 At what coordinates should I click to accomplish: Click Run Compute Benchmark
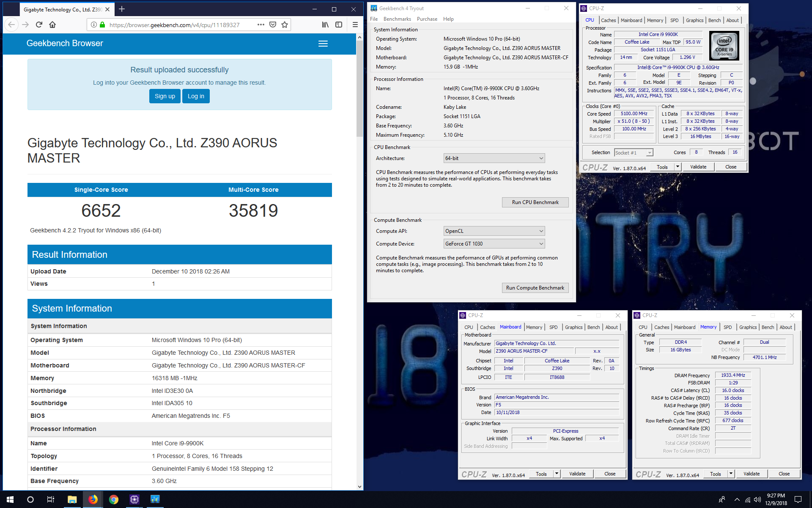coord(535,288)
